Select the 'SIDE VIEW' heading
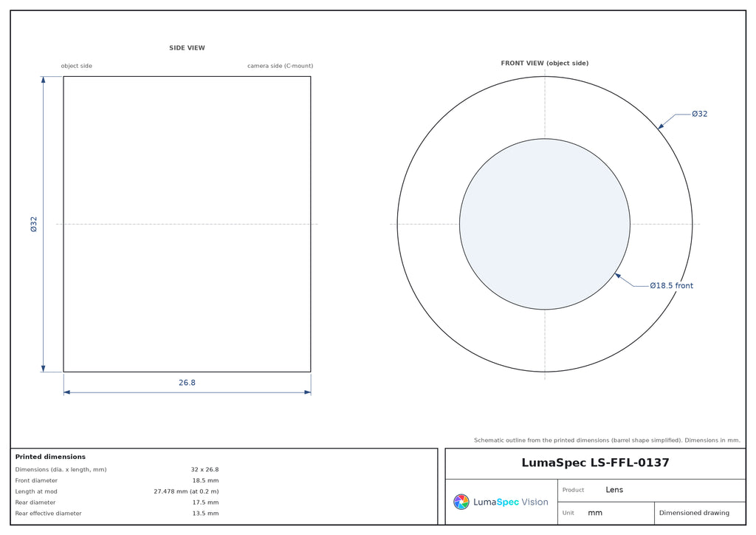The image size is (756, 535). pyautogui.click(x=187, y=48)
